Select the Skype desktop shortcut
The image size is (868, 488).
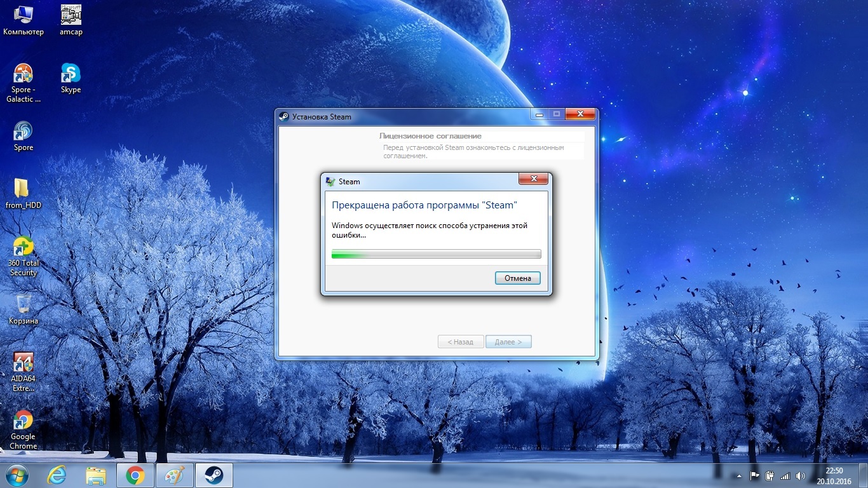[71, 78]
